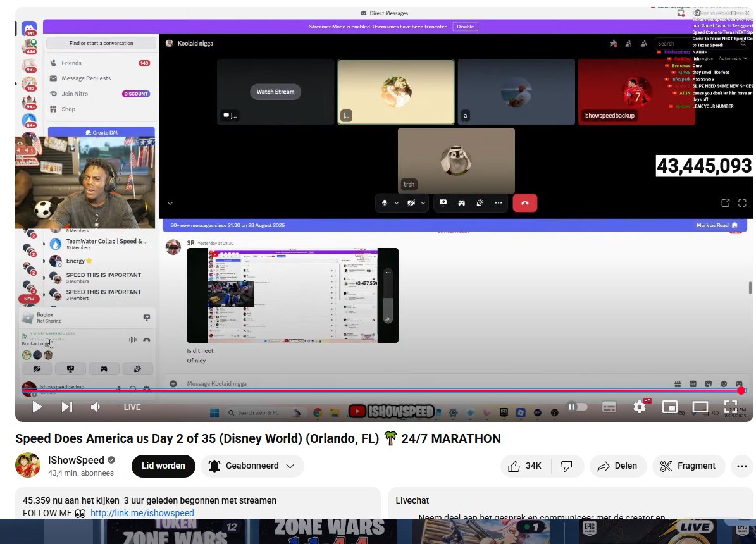The image size is (756, 544).
Task: Open the soundboard in the call bar
Action: click(480, 203)
